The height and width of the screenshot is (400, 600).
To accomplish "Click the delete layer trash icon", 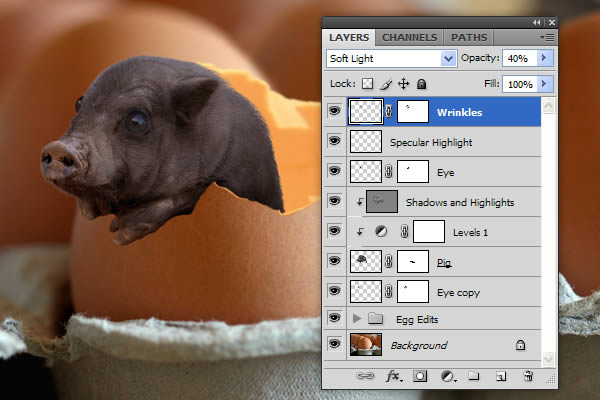I will click(528, 376).
